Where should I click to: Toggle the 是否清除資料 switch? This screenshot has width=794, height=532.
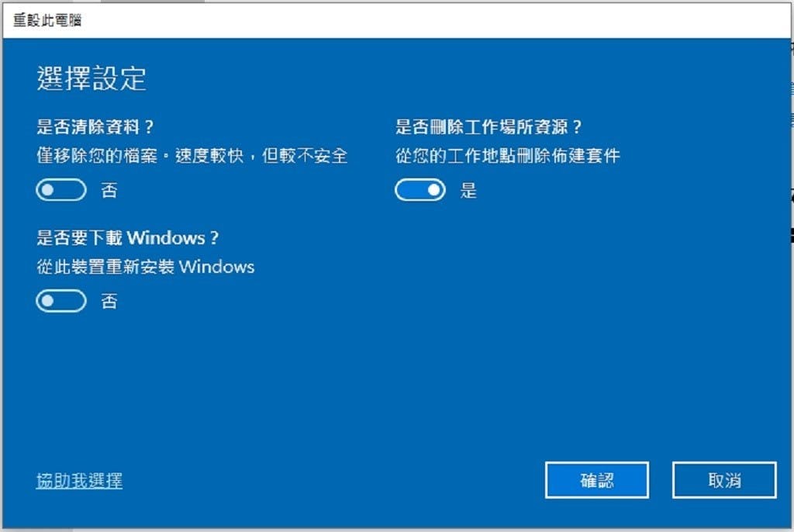pos(61,190)
